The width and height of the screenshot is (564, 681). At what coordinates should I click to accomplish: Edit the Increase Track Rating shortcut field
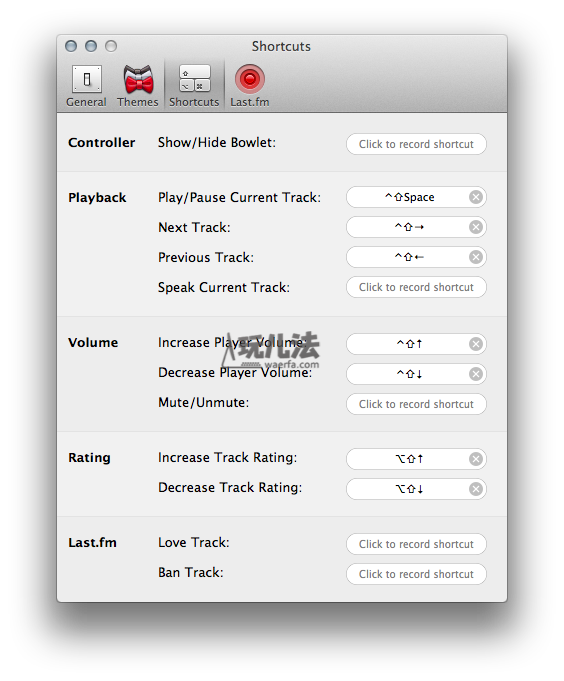[x=408, y=459]
